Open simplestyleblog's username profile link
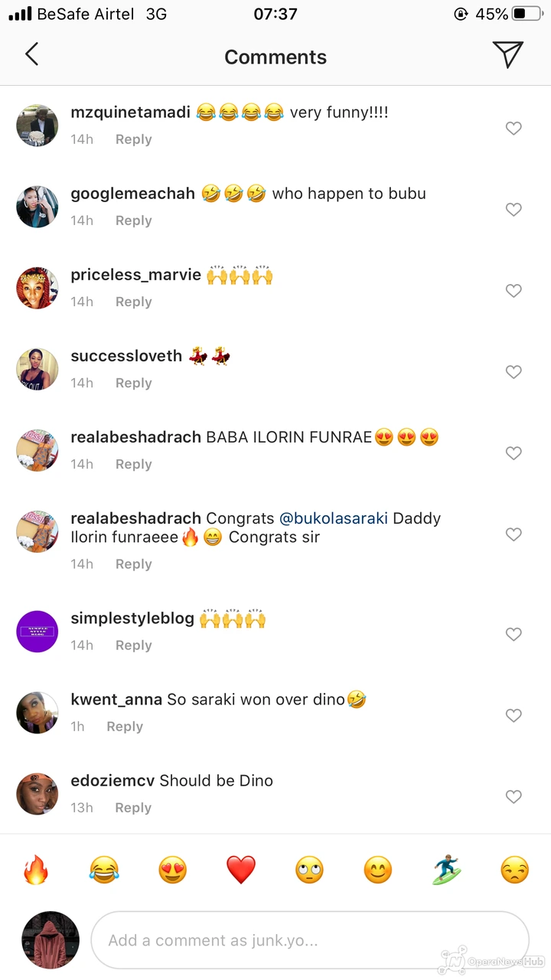Viewport: 551px width, 980px height. tap(132, 619)
